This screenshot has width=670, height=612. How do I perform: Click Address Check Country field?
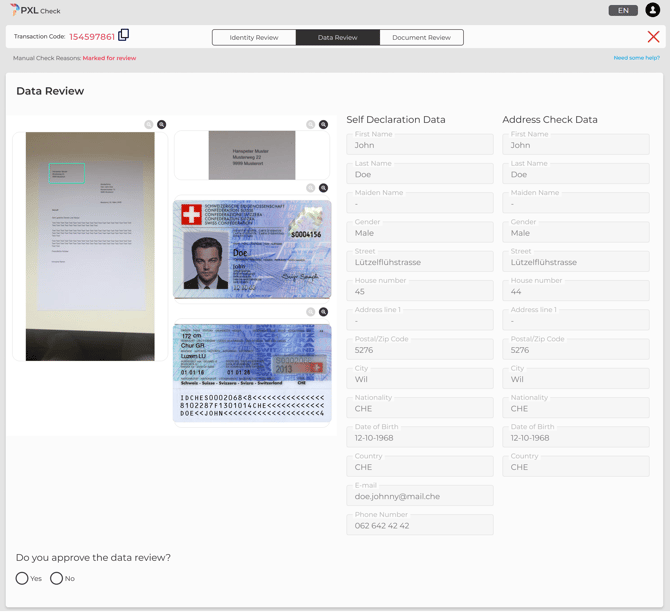[x=576, y=466]
